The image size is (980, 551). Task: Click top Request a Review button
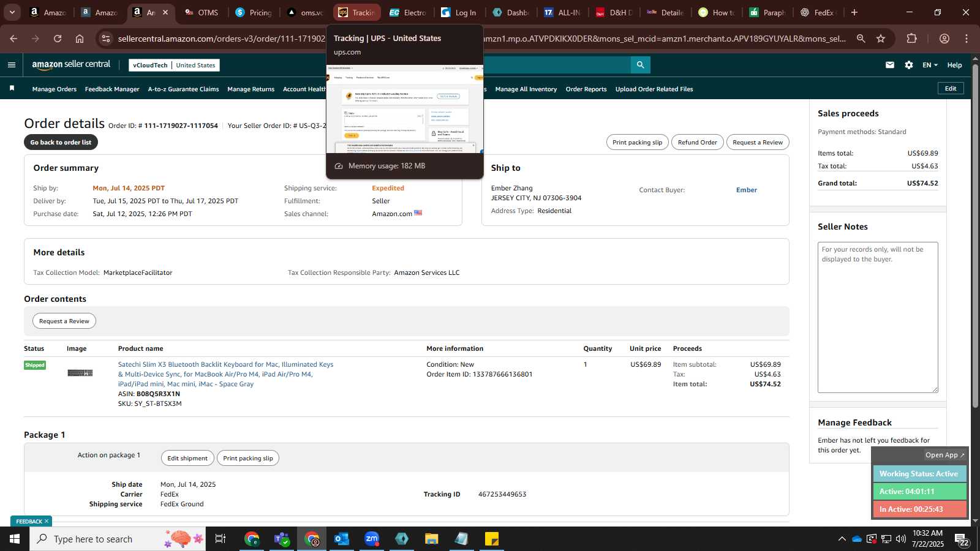pos(758,142)
